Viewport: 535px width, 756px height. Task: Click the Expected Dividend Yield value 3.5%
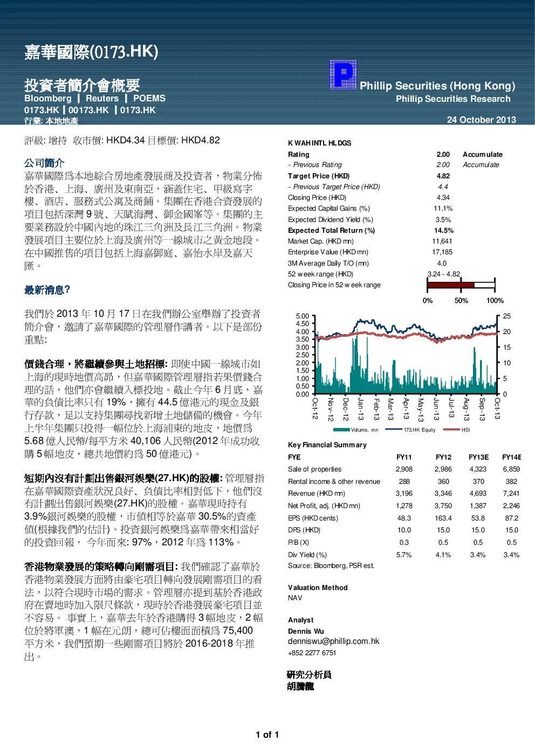coord(443,220)
